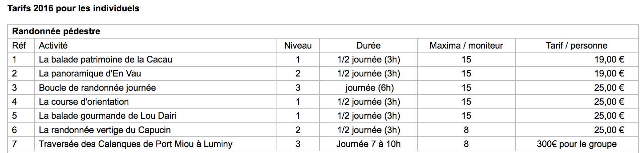Click the 'Durée' column header
This screenshot has height=153, width=644.
(368, 46)
